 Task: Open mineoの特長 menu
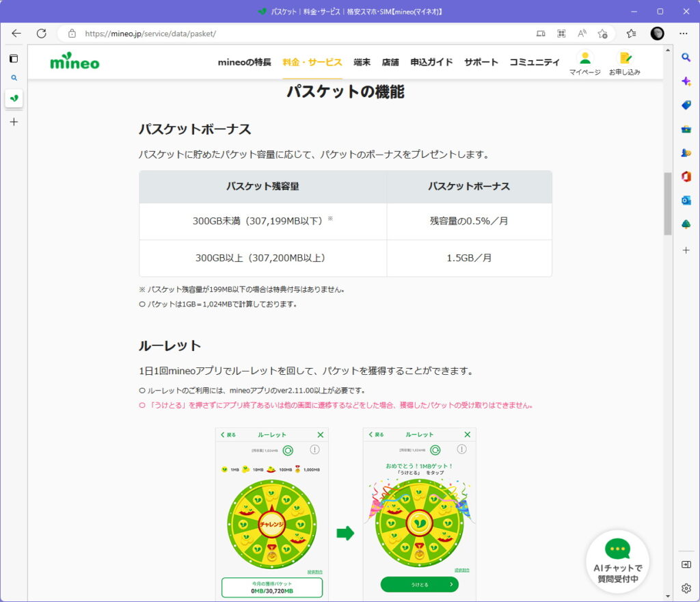point(244,62)
